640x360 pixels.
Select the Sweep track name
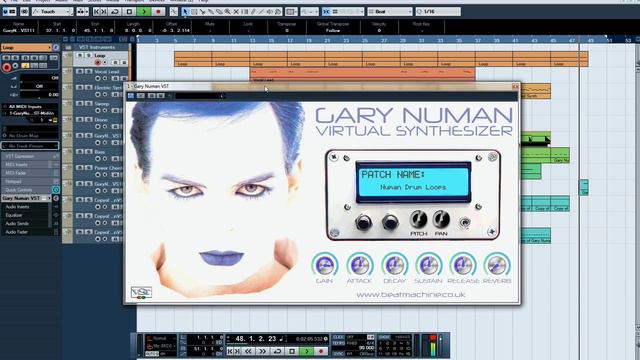point(102,104)
